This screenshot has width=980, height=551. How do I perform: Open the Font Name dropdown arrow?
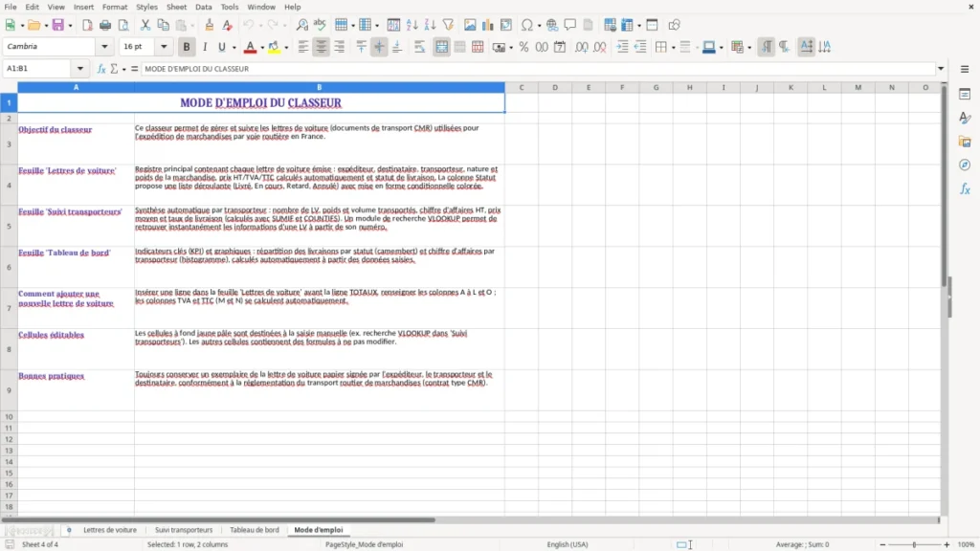click(x=104, y=47)
